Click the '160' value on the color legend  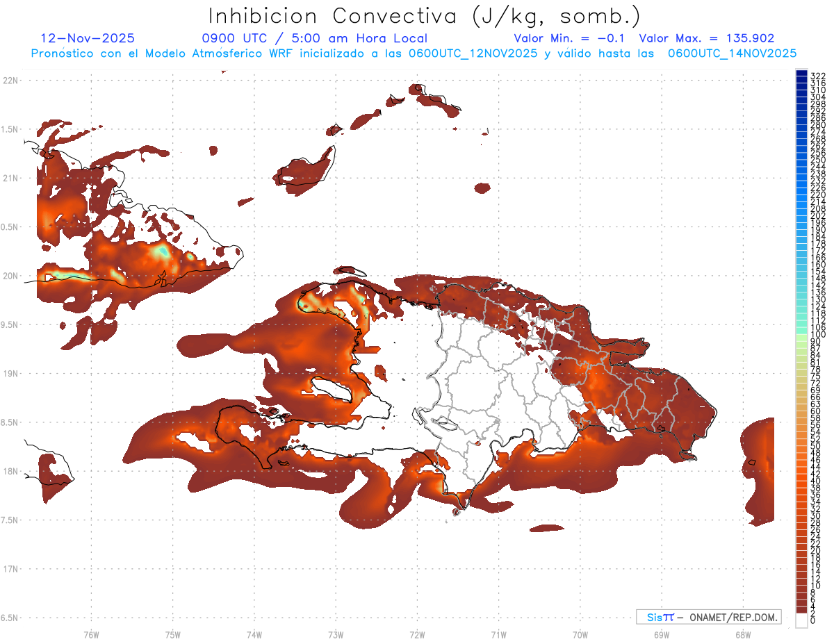[x=817, y=265]
